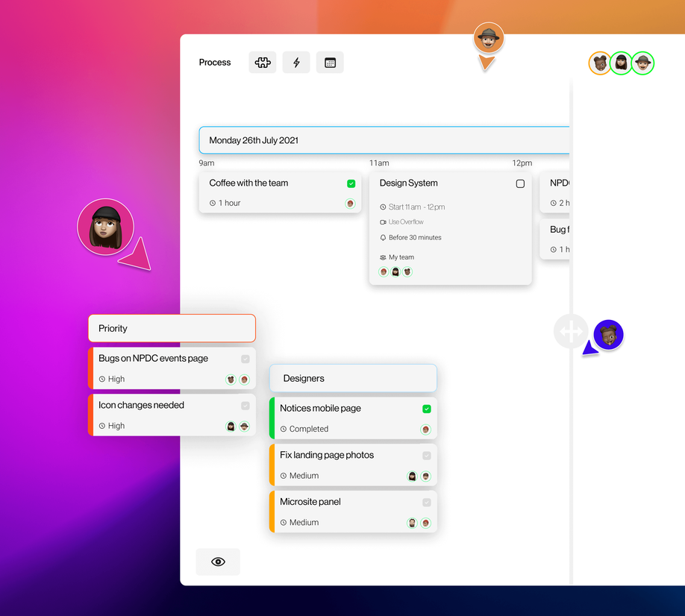Click the clock icon on Icon changes needed
The width and height of the screenshot is (685, 616).
click(102, 426)
